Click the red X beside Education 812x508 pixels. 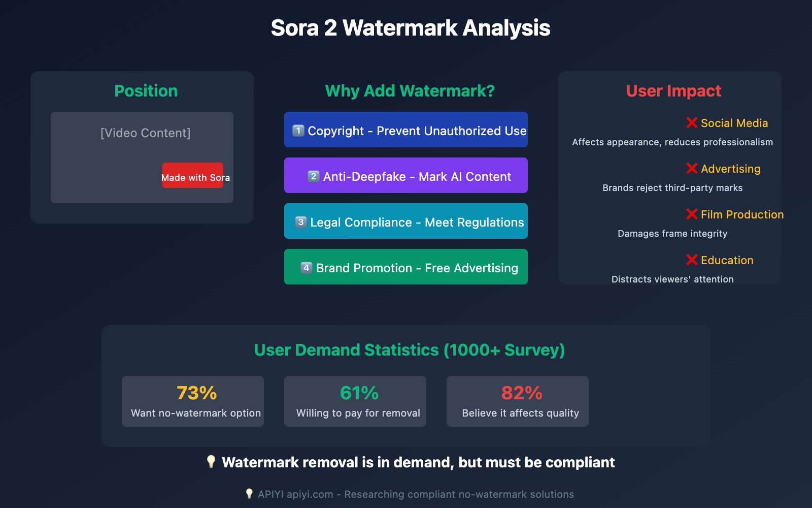691,260
